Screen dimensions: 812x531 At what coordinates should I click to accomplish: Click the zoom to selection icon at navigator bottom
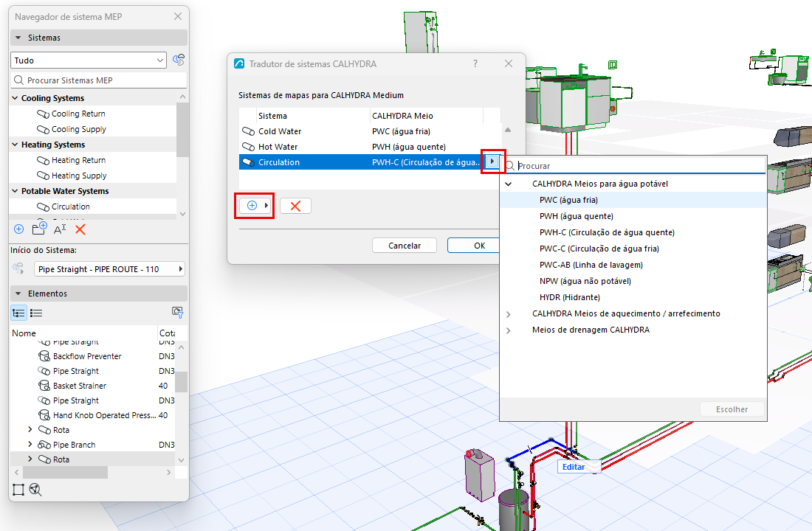point(18,490)
